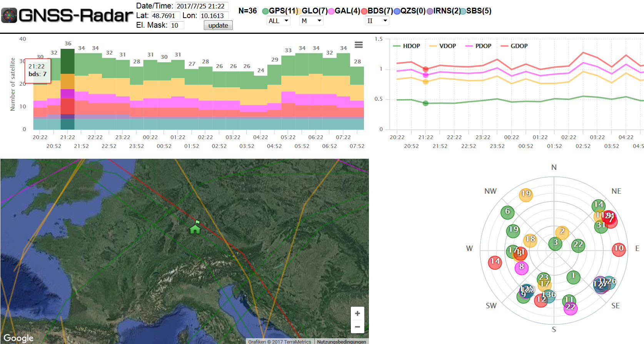Click the green home marker on map
This screenshot has width=644, height=344.
[195, 228]
